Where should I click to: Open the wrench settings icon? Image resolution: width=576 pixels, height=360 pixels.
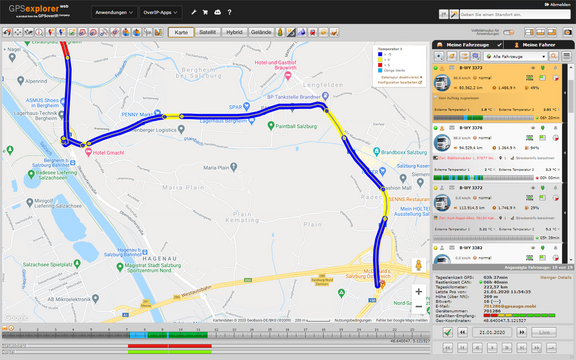194,12
